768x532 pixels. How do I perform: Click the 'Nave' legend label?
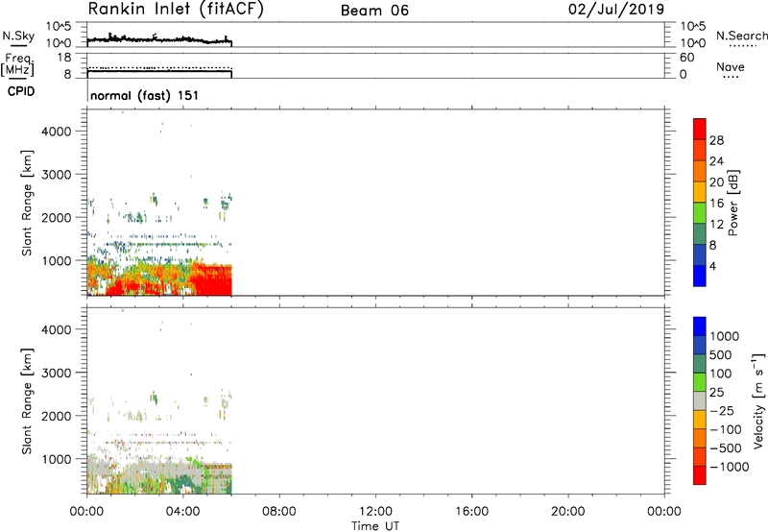(731, 67)
